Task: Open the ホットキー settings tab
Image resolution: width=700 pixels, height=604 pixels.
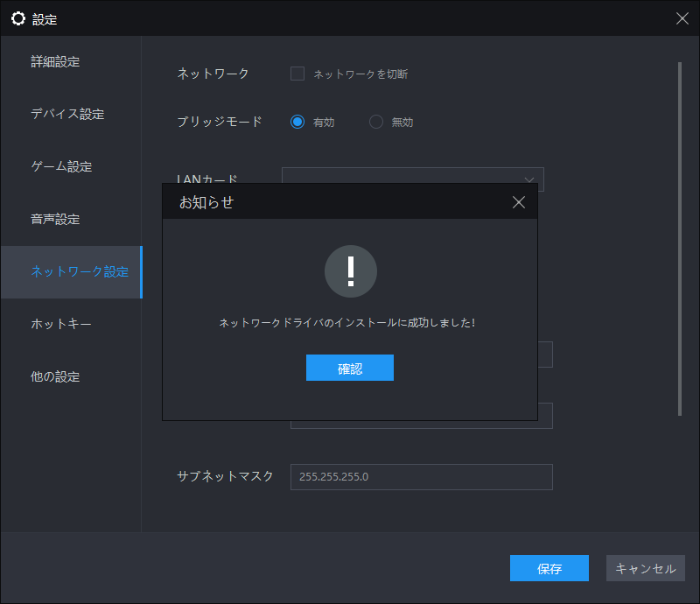Action: tap(61, 325)
